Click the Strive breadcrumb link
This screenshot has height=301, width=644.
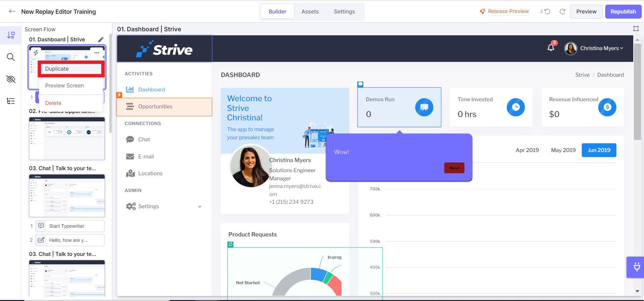point(582,75)
